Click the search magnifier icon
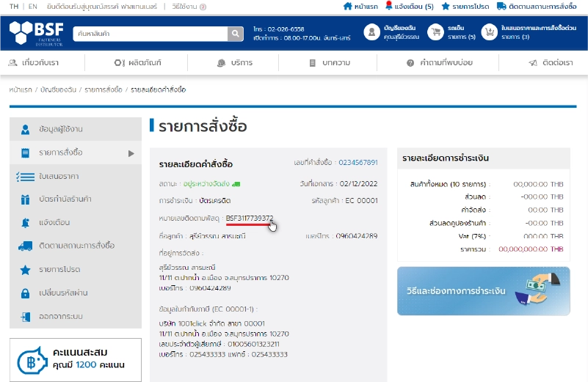The height and width of the screenshot is (382, 588). [235, 34]
